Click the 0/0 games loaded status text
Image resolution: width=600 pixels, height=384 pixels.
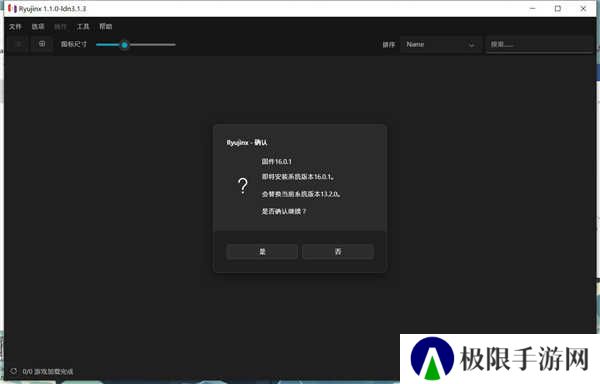[47, 371]
